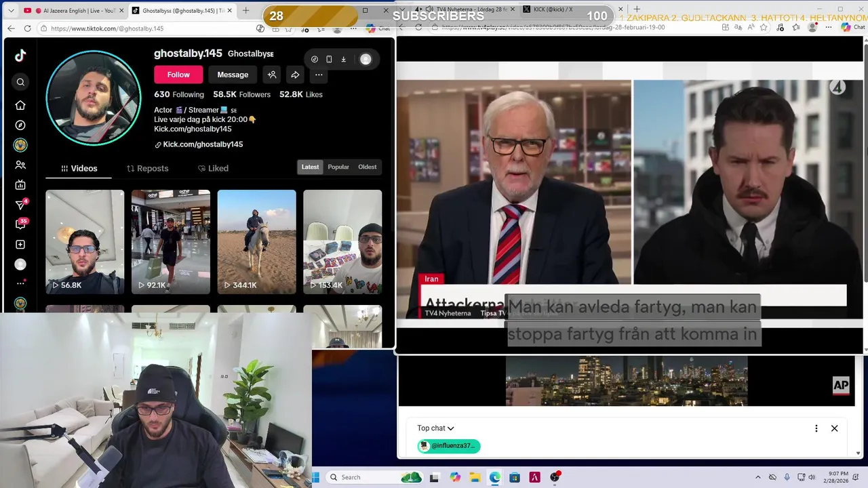Viewport: 868px width, 488px height.
Task: Click the TikTok Upload plus icon
Action: (20, 245)
